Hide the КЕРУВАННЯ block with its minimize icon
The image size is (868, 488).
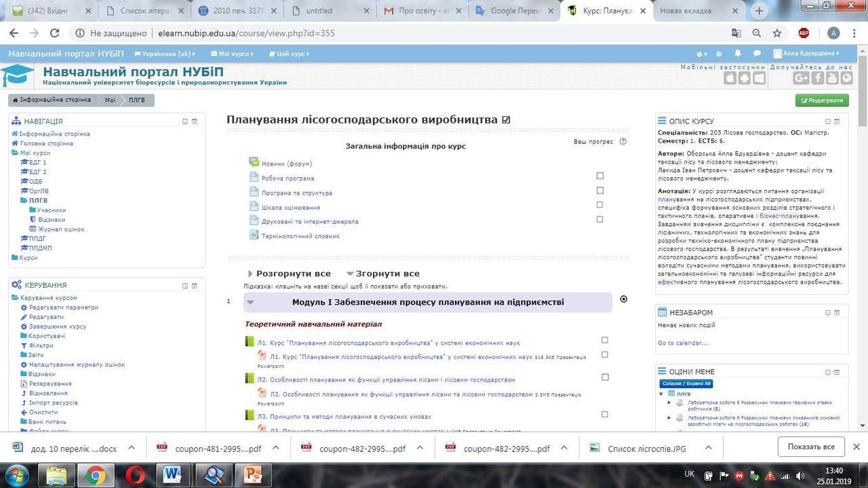[x=184, y=286]
